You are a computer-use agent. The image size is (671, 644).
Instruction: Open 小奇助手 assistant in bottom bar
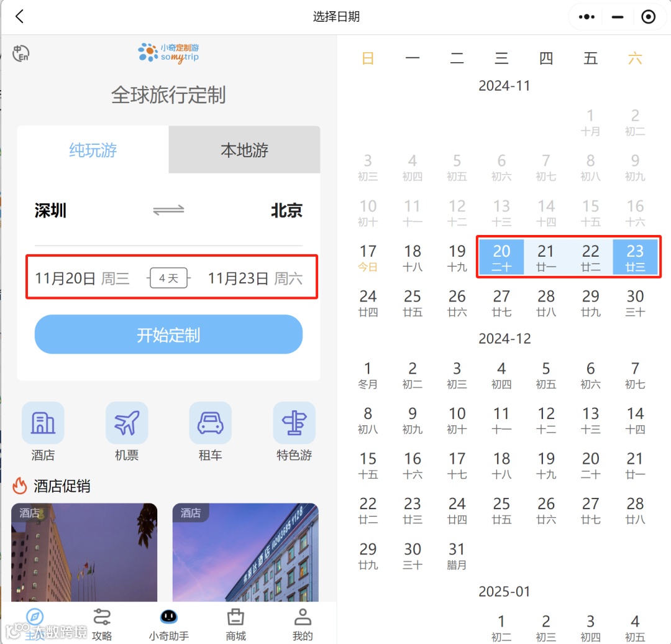click(168, 624)
